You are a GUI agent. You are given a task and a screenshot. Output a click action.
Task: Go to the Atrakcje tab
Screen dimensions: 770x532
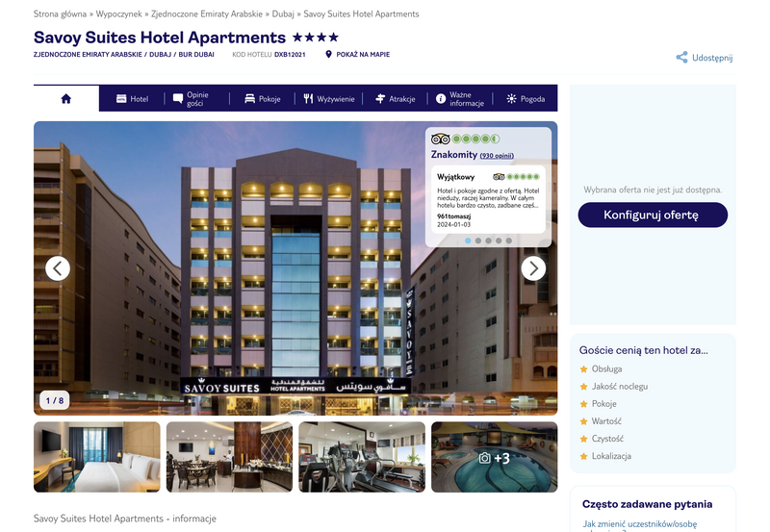(396, 99)
